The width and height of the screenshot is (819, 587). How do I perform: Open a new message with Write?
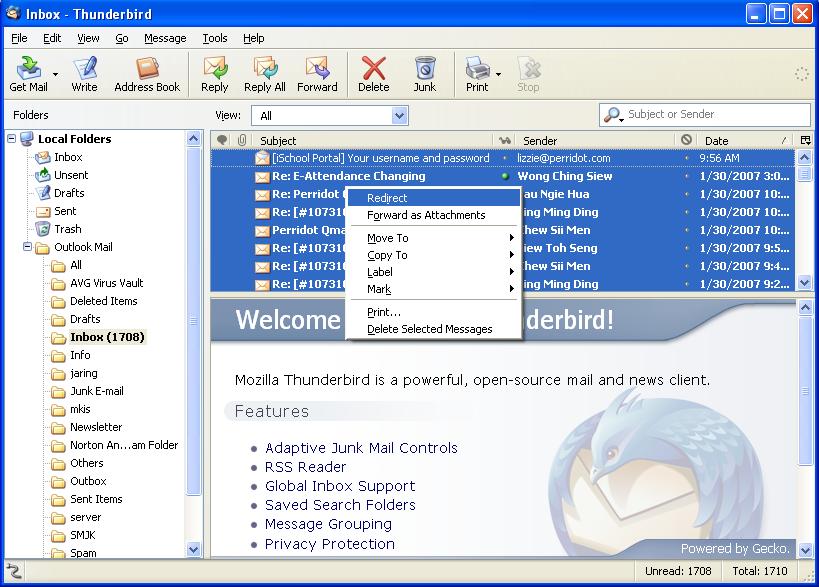(x=84, y=74)
